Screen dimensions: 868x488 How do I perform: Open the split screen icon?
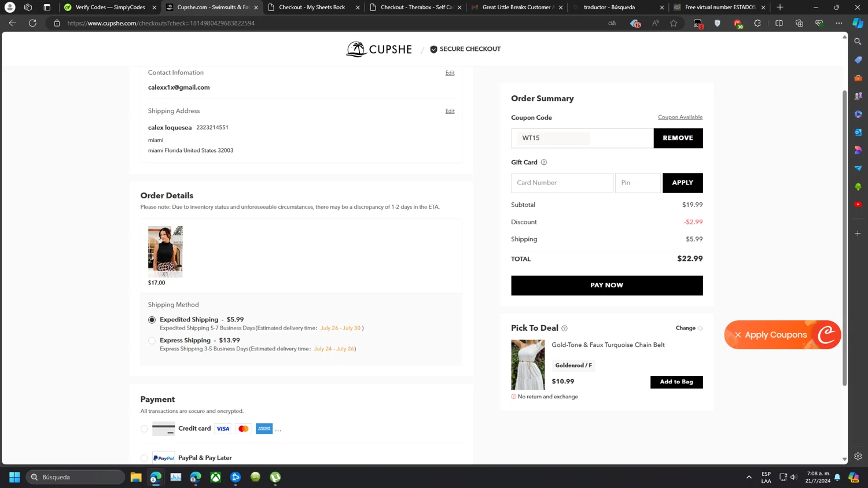point(779,23)
